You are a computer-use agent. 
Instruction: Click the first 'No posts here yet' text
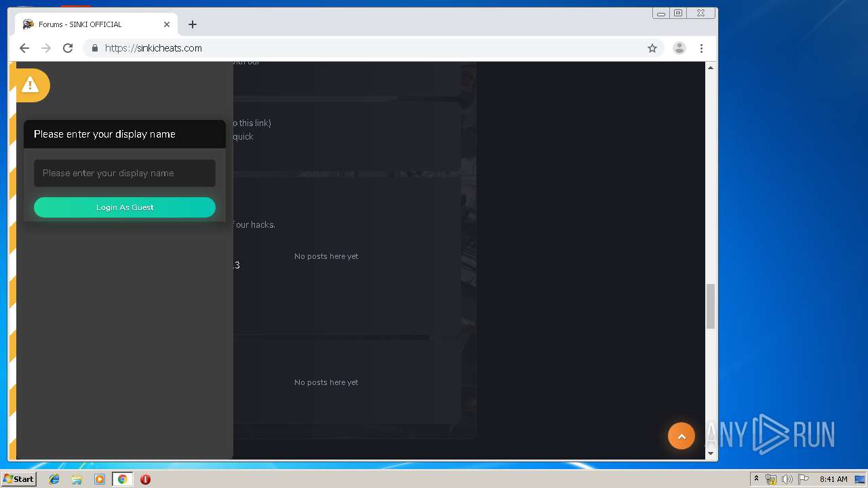click(x=326, y=256)
